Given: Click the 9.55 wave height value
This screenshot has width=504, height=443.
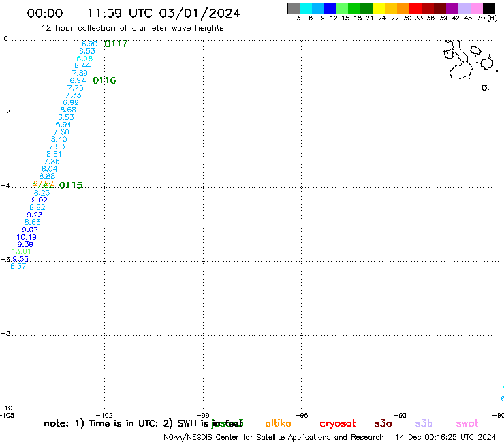Looking at the screenshot, I should point(20,259).
